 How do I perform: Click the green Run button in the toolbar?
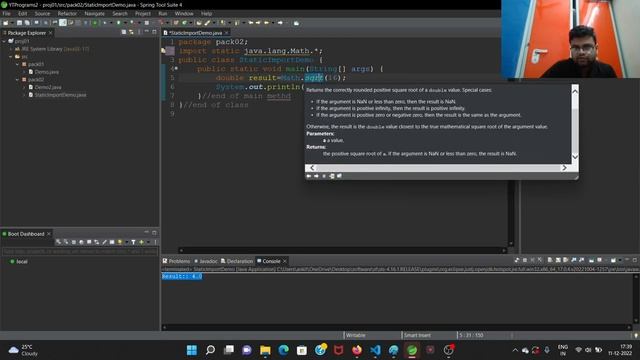(118, 23)
